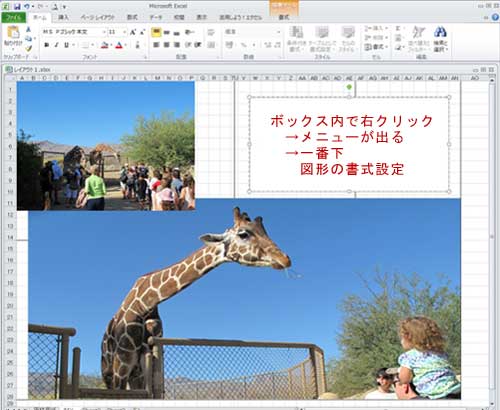Save the workbook from quick access toolbar
Screen dimensions: 500x410
click(x=17, y=6)
